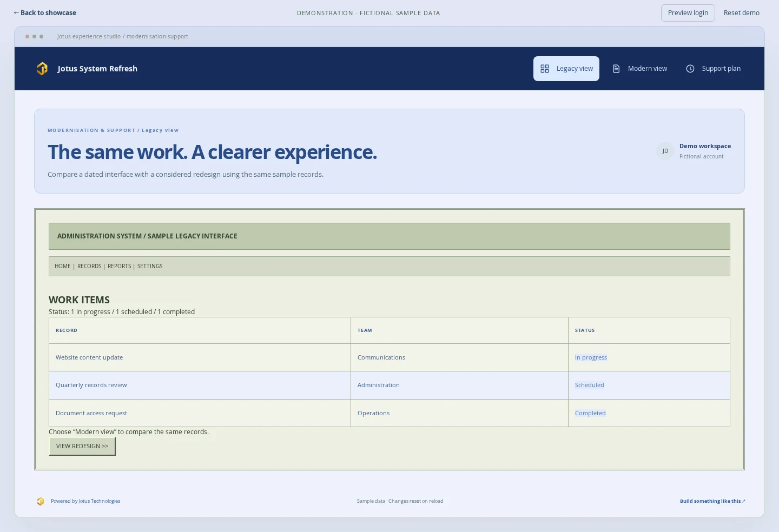Click the ADMINISTRATION SYSTEM banner text
The width and height of the screenshot is (779, 532).
coord(147,236)
